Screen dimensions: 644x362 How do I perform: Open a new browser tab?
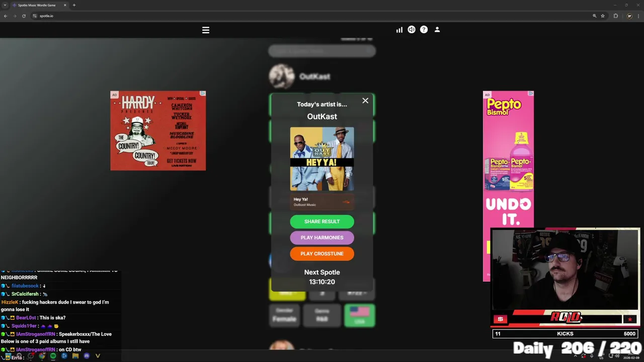point(74,5)
